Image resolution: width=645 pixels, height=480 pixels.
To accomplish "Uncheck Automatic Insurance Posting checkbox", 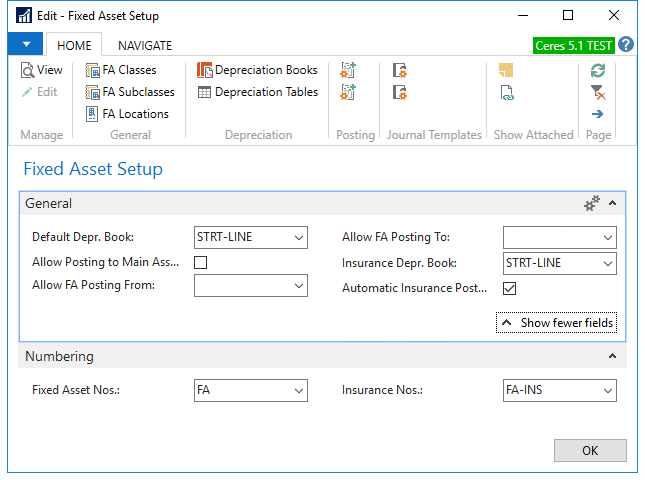I will [x=510, y=288].
